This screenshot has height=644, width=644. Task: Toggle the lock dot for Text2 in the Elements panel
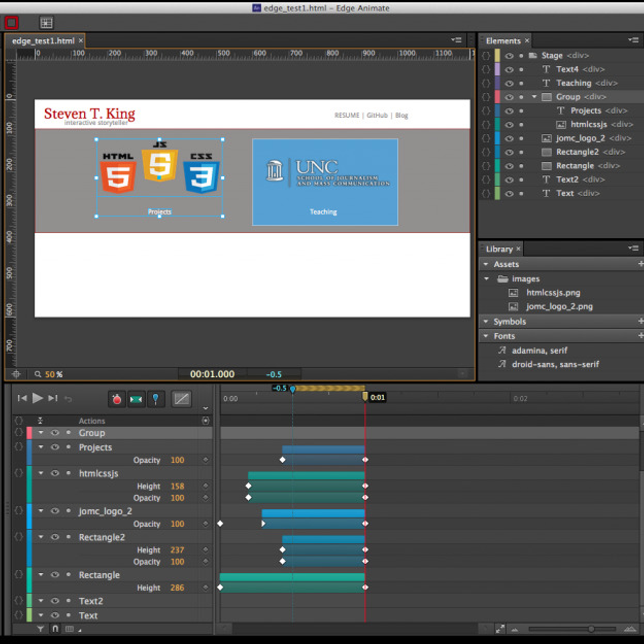coord(521,180)
